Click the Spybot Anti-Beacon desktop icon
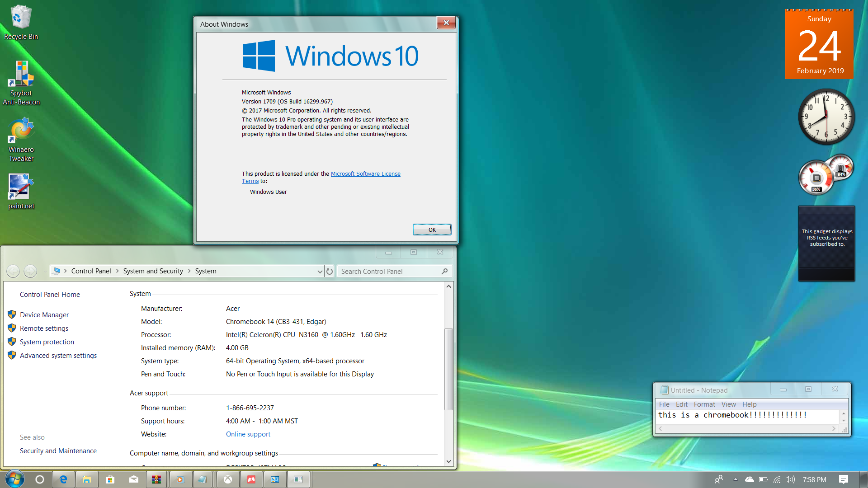The height and width of the screenshot is (488, 868). [x=21, y=75]
